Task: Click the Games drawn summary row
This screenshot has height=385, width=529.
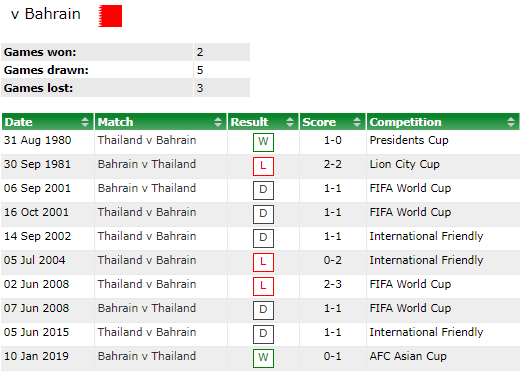Action: click(x=126, y=70)
